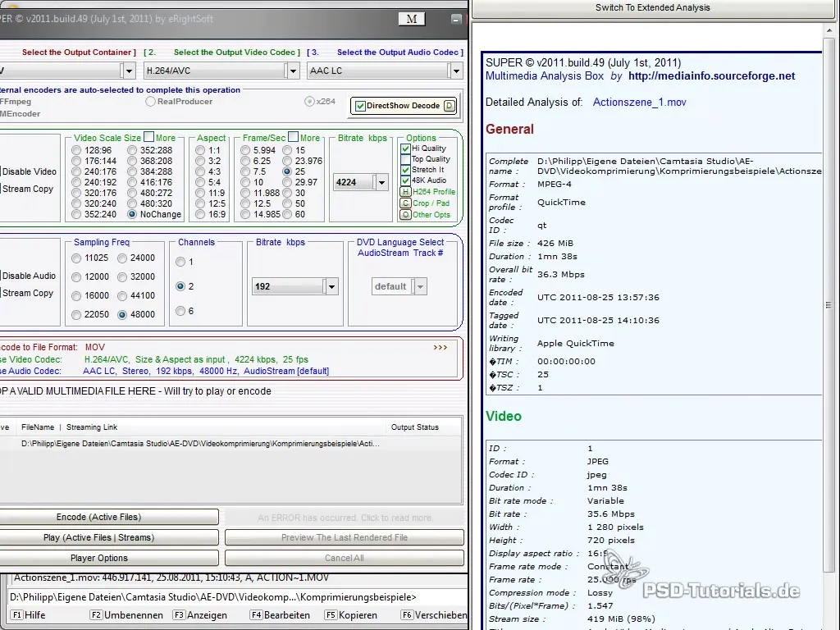The image size is (840, 630).
Task: Open the AudioStream Track default dropdown
Action: (421, 286)
